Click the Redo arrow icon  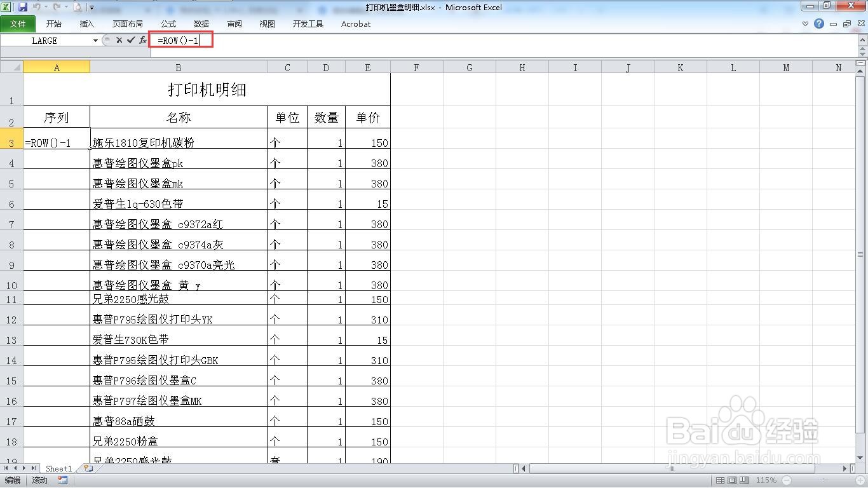[x=57, y=8]
